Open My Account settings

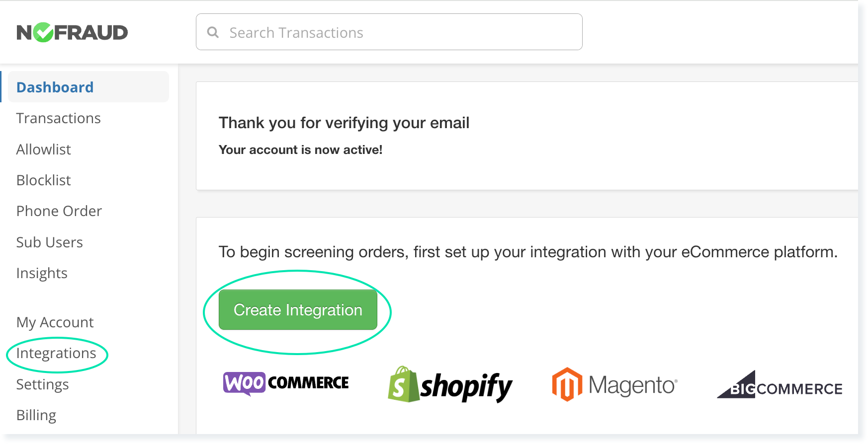point(55,322)
